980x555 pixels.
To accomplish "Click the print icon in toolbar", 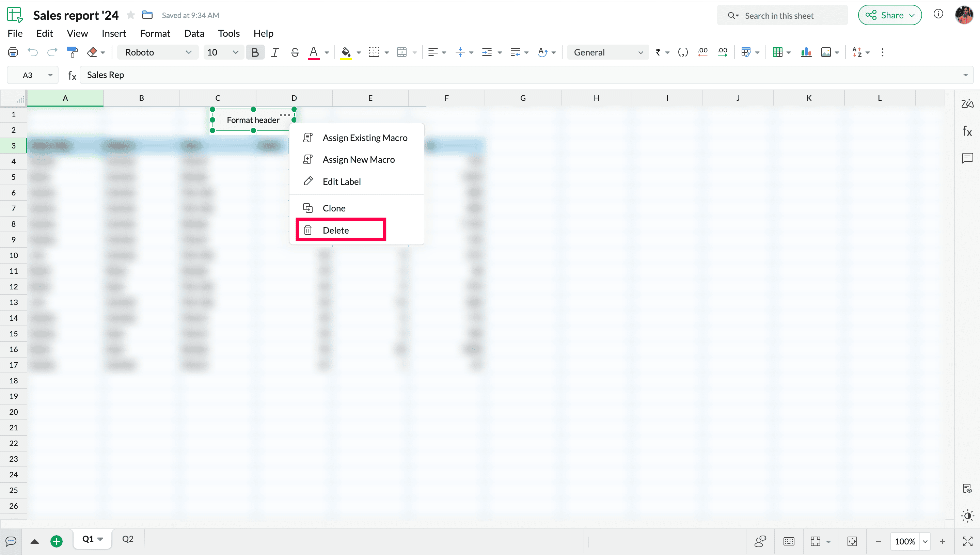I will coord(13,52).
